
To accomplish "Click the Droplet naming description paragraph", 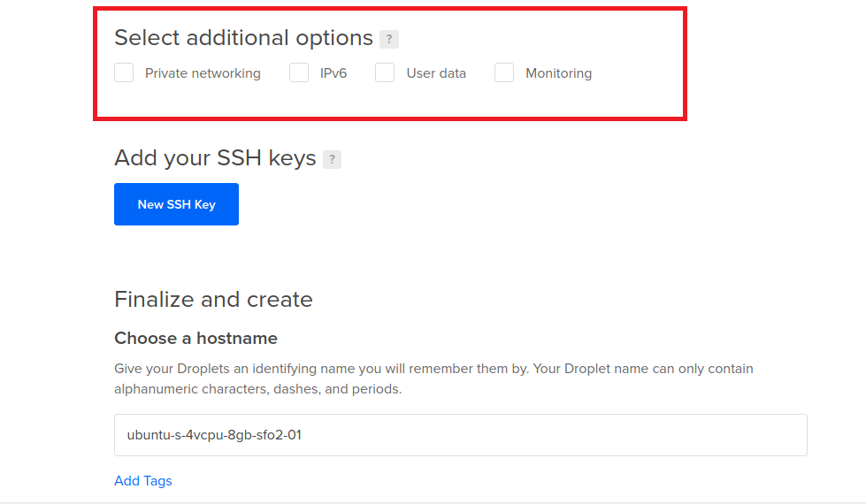I will pos(433,378).
